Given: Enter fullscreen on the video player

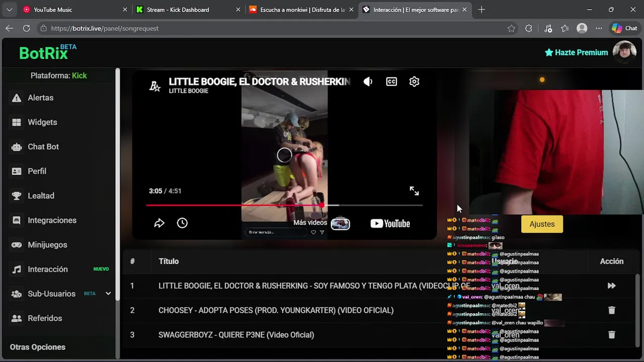Looking at the screenshot, I should pyautogui.click(x=414, y=191).
